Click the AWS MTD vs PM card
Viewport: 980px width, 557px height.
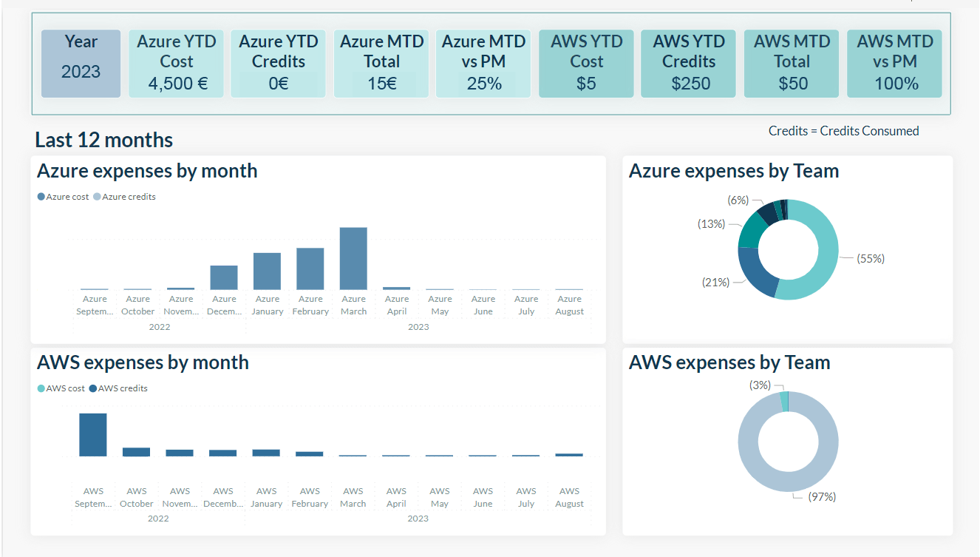895,64
